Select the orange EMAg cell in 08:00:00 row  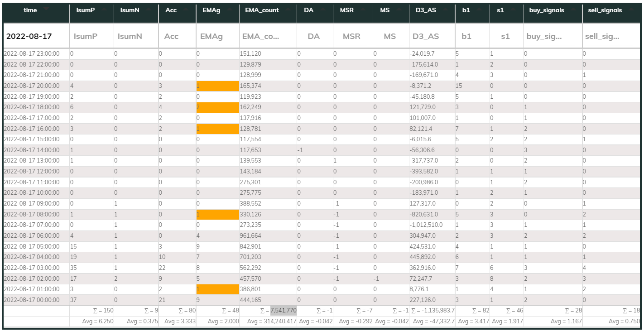(x=217, y=214)
